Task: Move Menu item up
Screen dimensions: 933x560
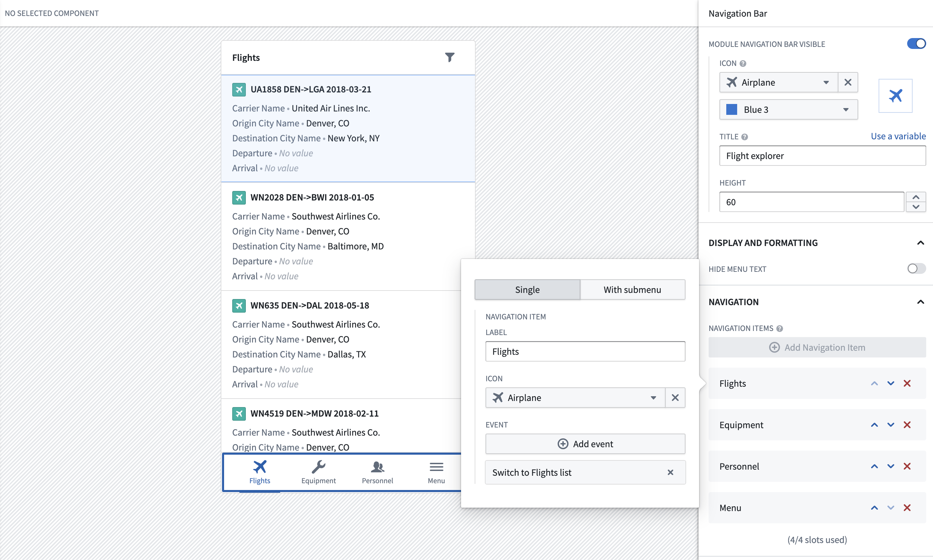Action: tap(875, 508)
